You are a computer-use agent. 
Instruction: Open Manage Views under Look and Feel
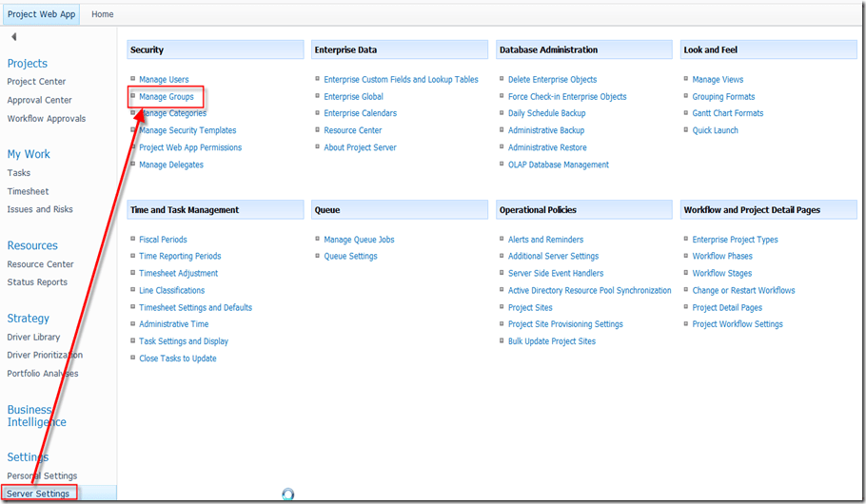[x=718, y=80]
